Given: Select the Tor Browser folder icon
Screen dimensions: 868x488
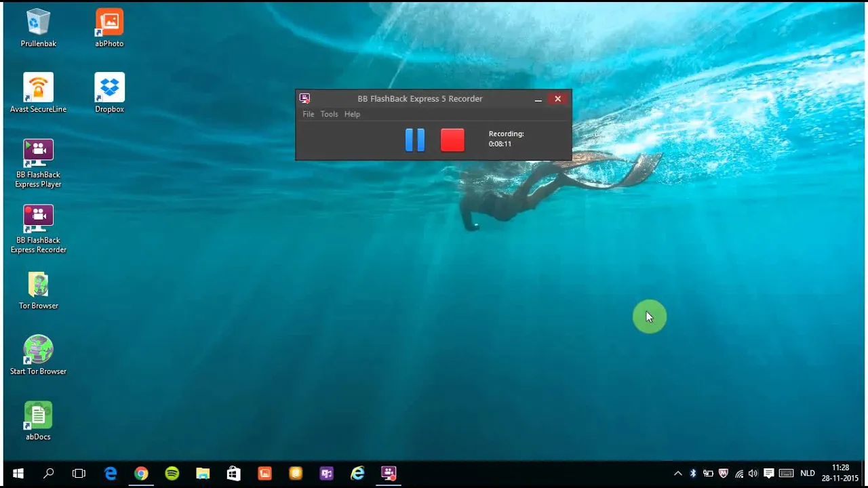Looking at the screenshot, I should tap(38, 290).
